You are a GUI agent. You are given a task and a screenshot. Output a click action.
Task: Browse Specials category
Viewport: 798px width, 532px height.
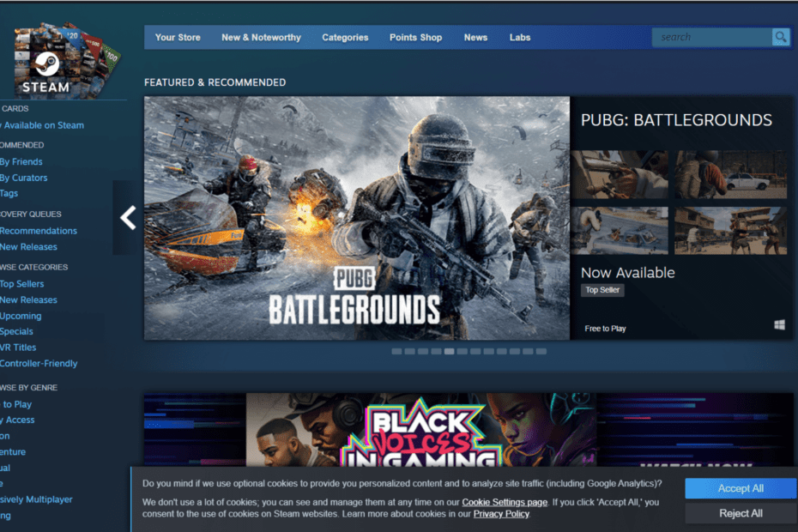(16, 331)
